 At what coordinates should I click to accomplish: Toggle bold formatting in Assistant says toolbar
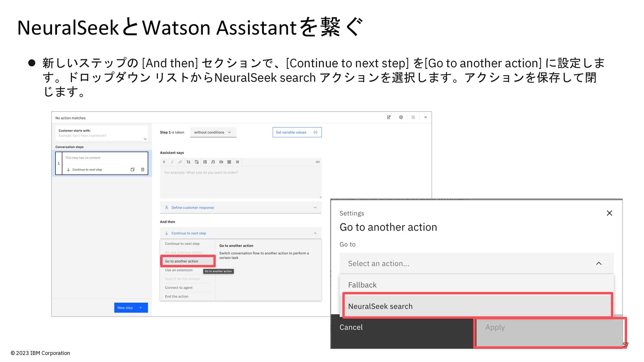pyautogui.click(x=164, y=162)
